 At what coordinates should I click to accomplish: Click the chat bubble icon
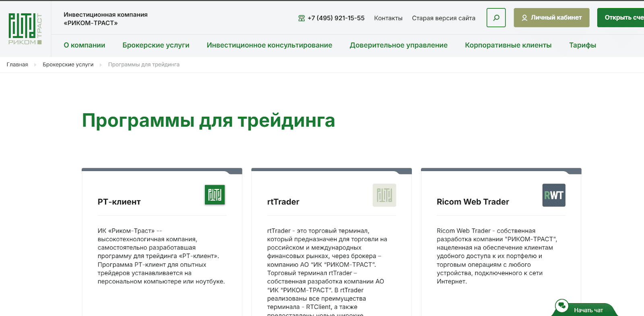click(561, 306)
